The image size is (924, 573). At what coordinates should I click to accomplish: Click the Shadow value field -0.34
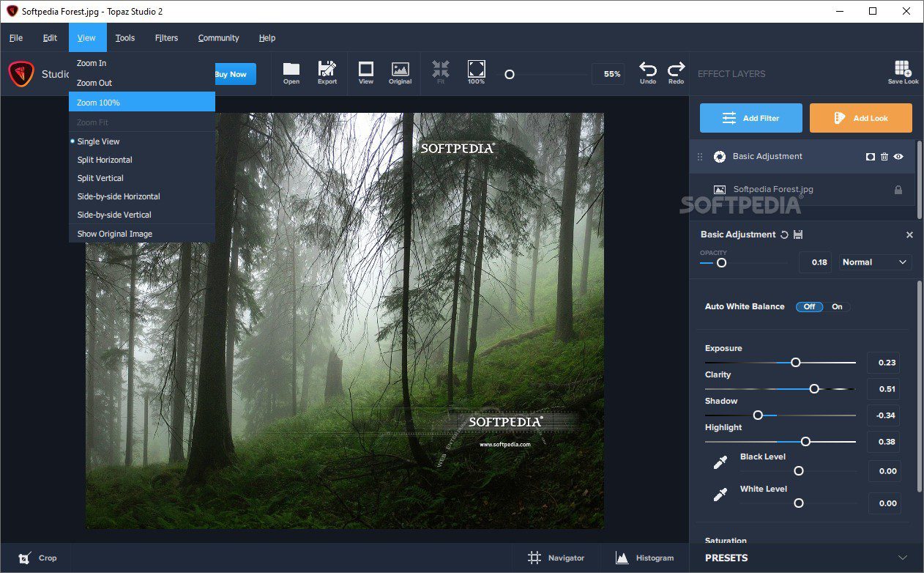[x=884, y=415]
